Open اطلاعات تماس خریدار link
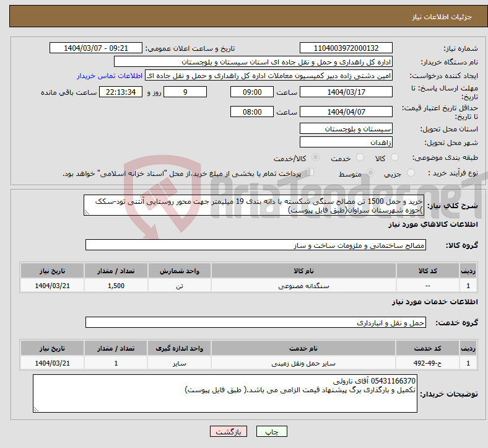The height and width of the screenshot is (448, 488). (110, 76)
